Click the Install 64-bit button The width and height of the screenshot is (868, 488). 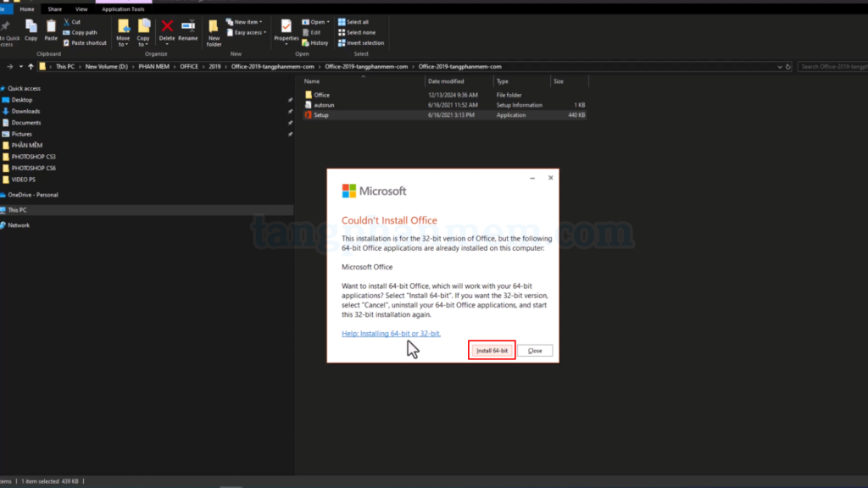tap(492, 350)
